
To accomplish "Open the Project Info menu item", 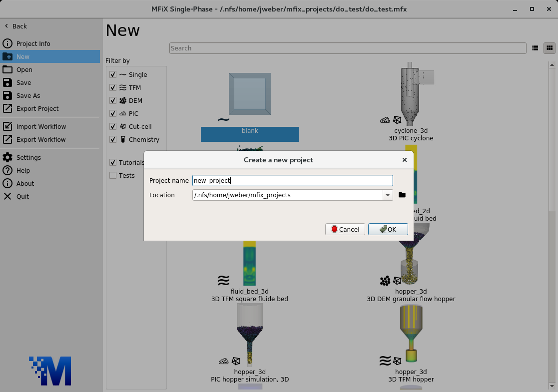I will click(x=33, y=43).
